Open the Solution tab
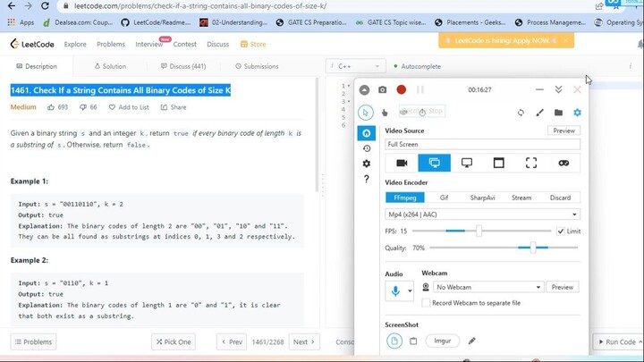Image resolution: width=644 pixels, height=362 pixels. (x=108, y=66)
